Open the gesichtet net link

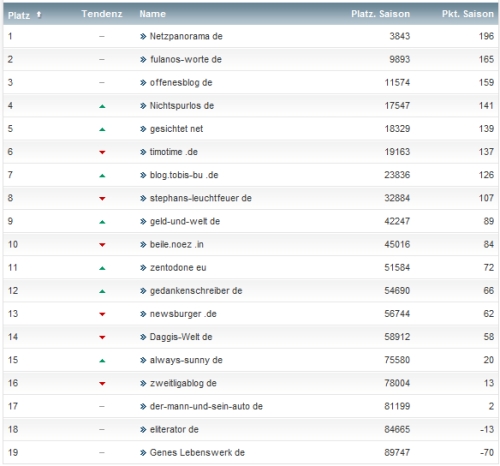point(176,129)
